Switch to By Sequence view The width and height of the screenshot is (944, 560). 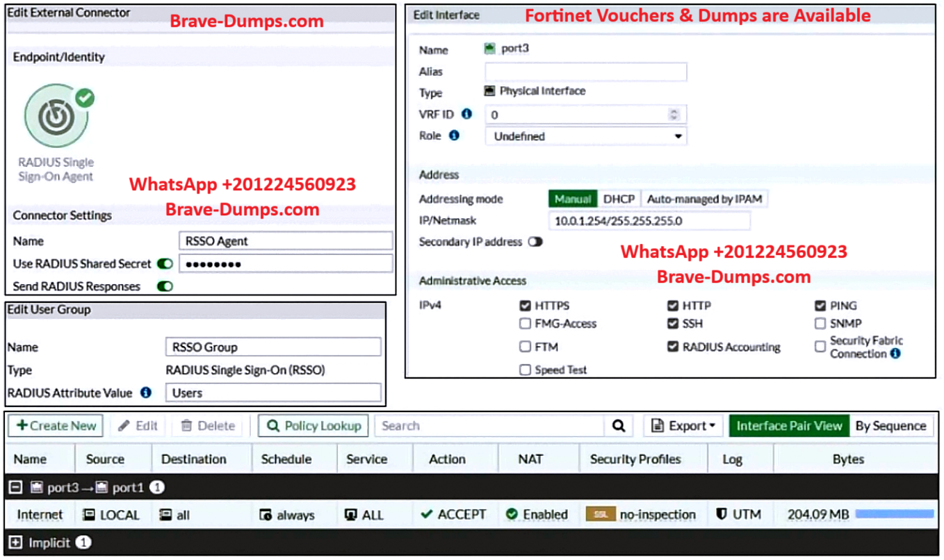[x=890, y=426]
